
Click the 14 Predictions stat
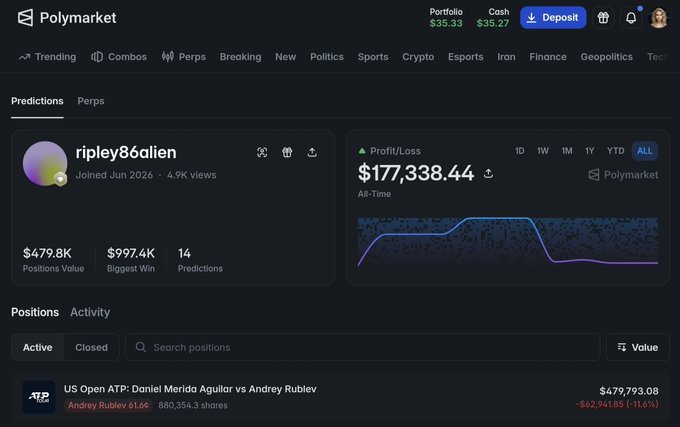pyautogui.click(x=200, y=260)
